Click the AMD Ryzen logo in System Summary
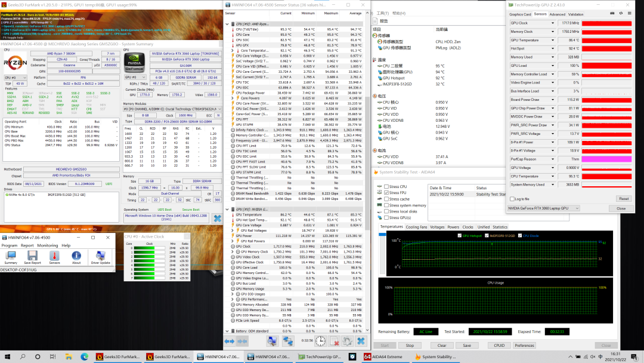 coord(15,63)
